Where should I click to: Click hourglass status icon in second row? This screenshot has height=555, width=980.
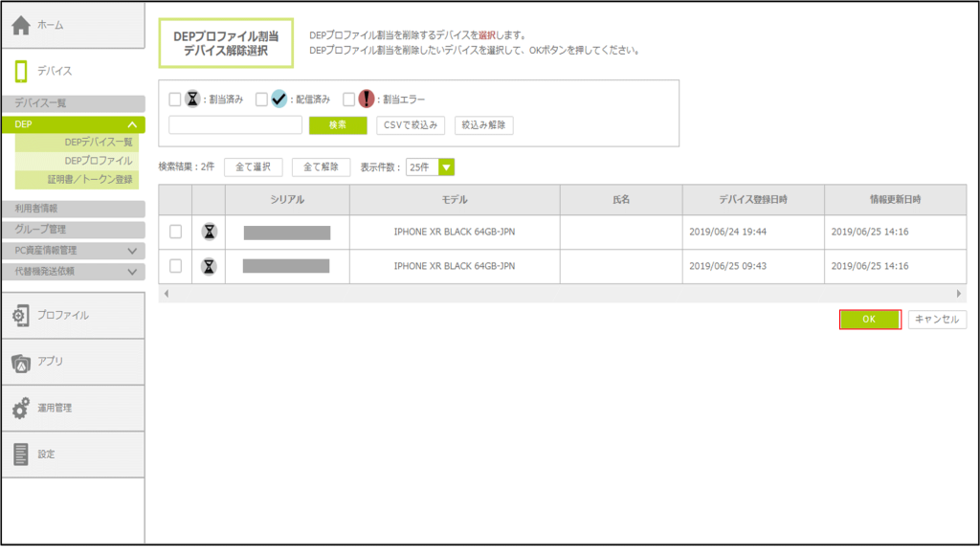tap(209, 265)
